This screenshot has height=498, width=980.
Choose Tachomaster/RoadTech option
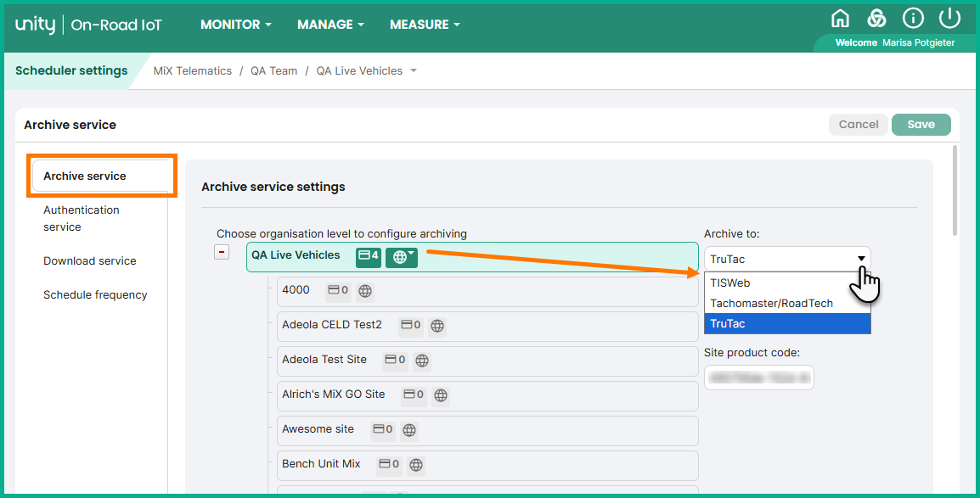point(787,303)
